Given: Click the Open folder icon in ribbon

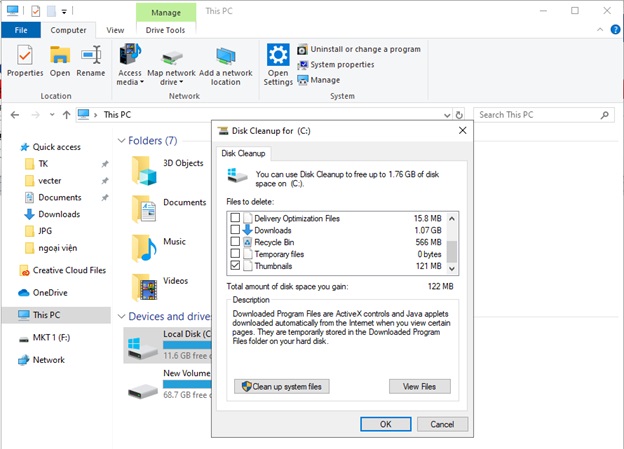Looking at the screenshot, I should [60, 61].
